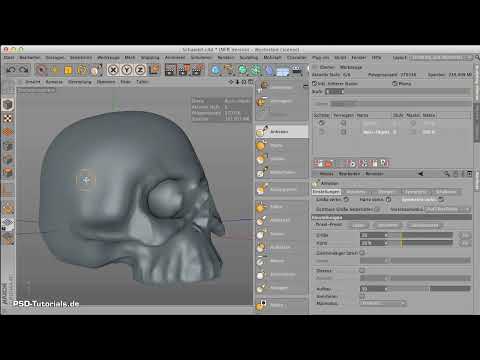Toggle the Z axis lock

click(140, 70)
